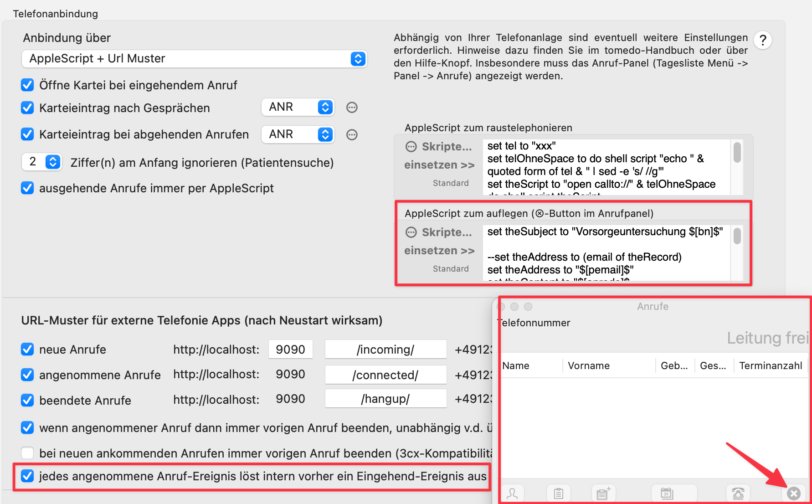Click the Anrufe window title
Image resolution: width=812 pixels, height=504 pixels.
tap(653, 306)
